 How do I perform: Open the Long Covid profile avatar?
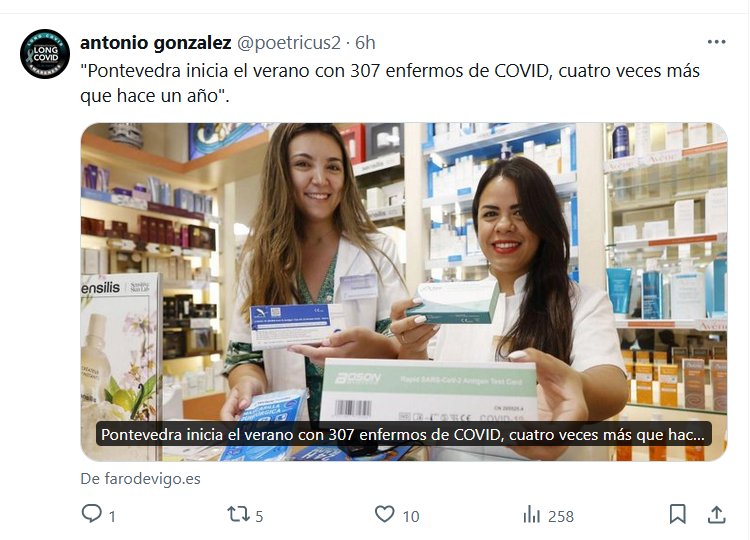coord(45,54)
